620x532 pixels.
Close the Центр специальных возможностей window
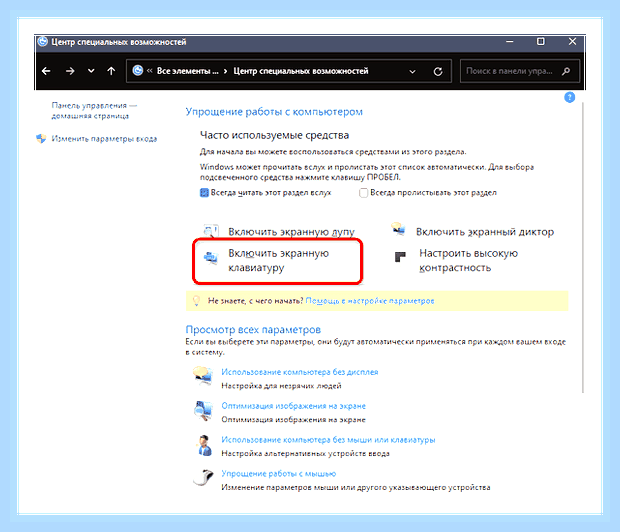pyautogui.click(x=572, y=42)
